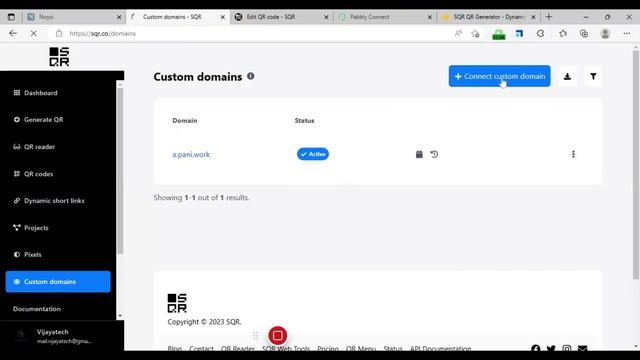Click the green extension icon
The image size is (640, 360).
click(498, 34)
